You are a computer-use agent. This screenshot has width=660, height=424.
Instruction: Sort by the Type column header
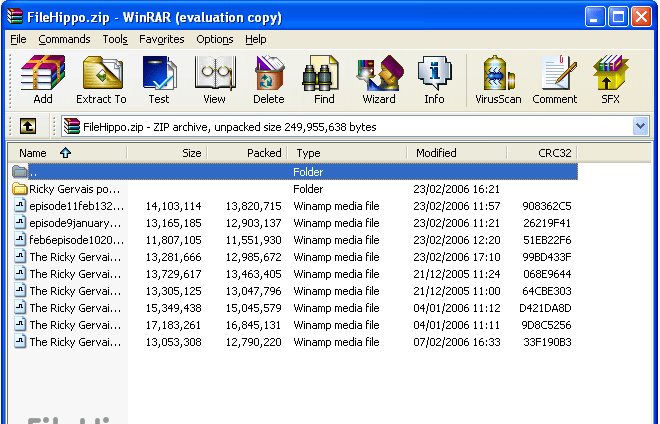point(347,153)
